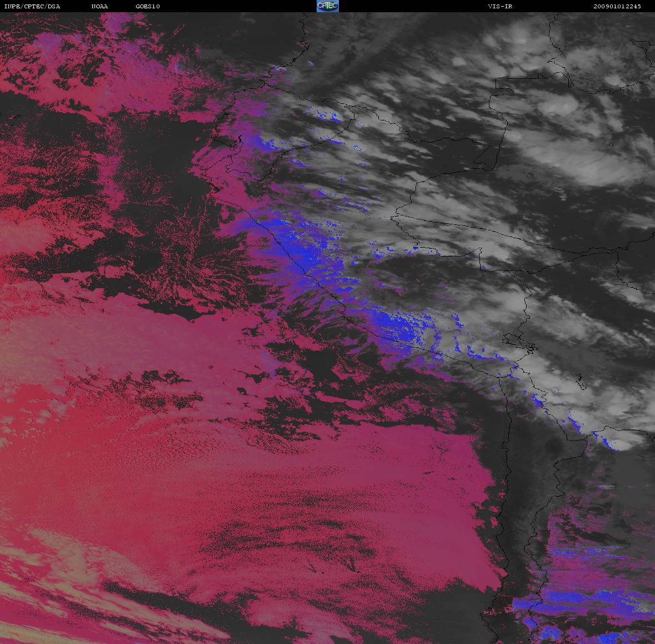Click the 200901012245 timestamp
Viewport: 655px width, 644px height.
tap(617, 7)
